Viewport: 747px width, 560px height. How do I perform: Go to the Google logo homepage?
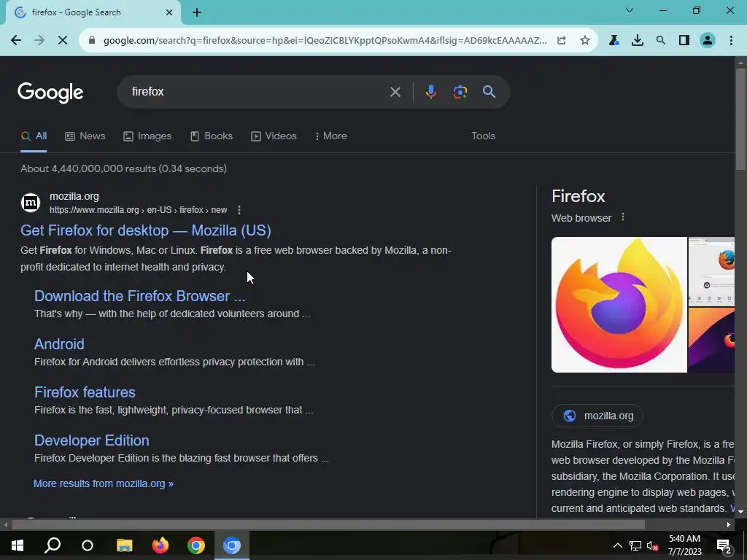tap(50, 93)
